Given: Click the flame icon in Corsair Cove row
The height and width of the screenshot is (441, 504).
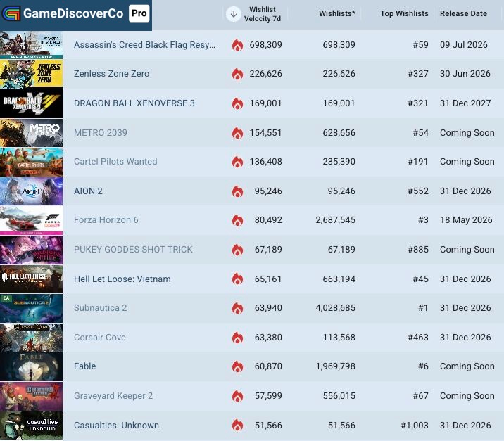Looking at the screenshot, I should 237,338.
